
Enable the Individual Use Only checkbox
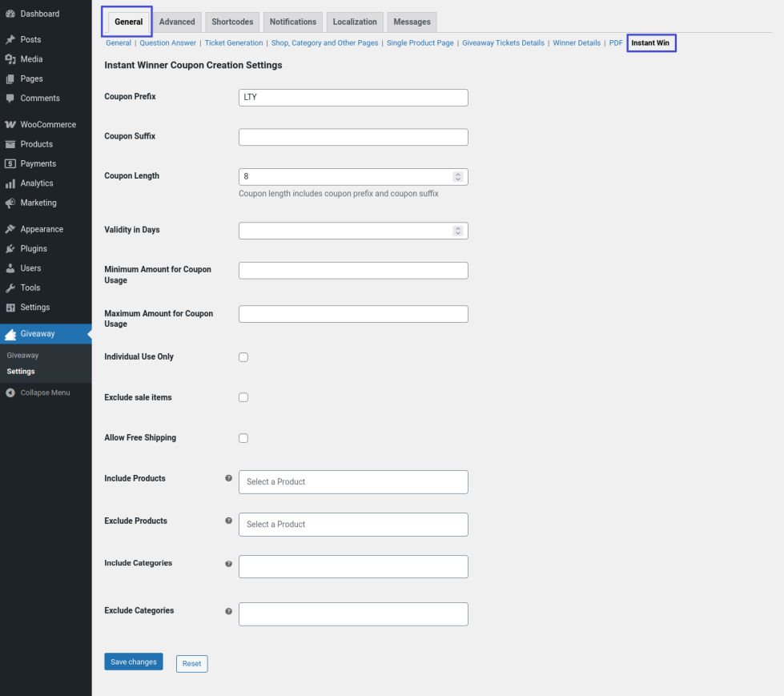tap(243, 357)
